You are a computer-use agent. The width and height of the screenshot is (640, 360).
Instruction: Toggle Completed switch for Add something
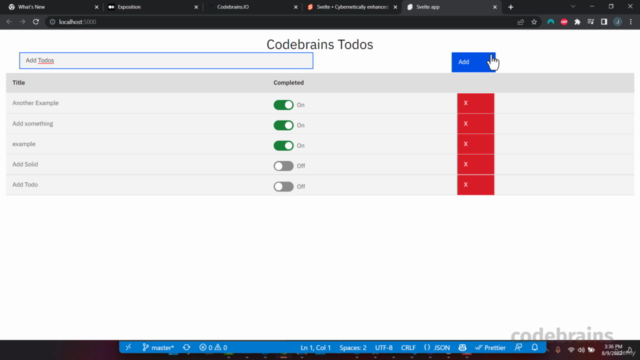point(283,125)
